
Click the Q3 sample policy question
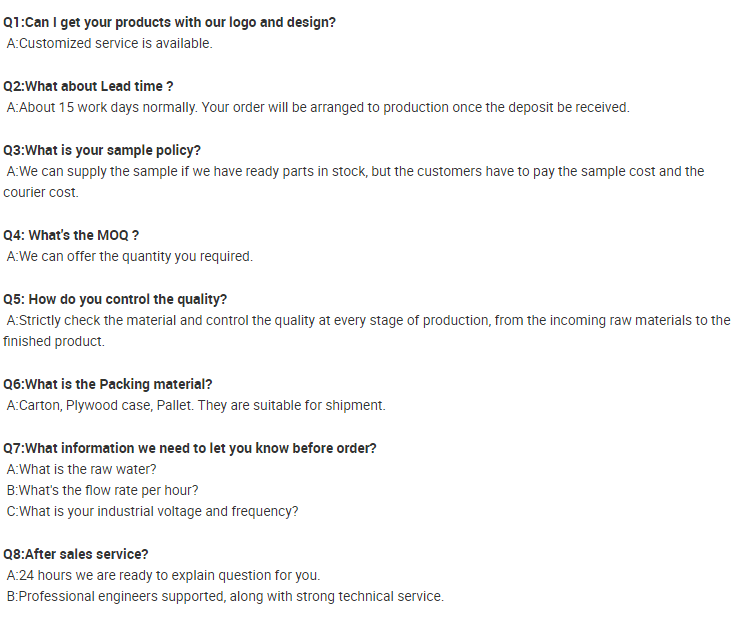coord(101,150)
